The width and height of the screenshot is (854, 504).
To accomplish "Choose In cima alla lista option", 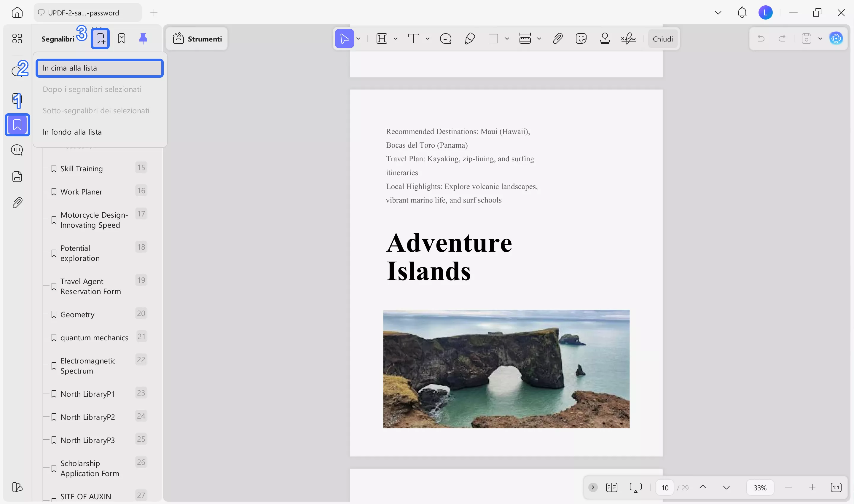I will point(99,68).
